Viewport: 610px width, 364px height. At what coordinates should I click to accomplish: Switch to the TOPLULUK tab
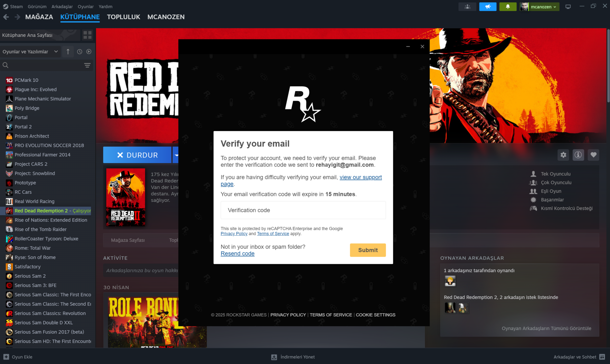point(123,17)
